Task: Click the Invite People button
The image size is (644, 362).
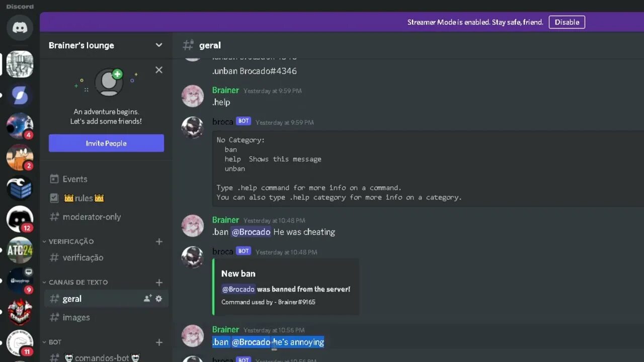Action: click(106, 143)
